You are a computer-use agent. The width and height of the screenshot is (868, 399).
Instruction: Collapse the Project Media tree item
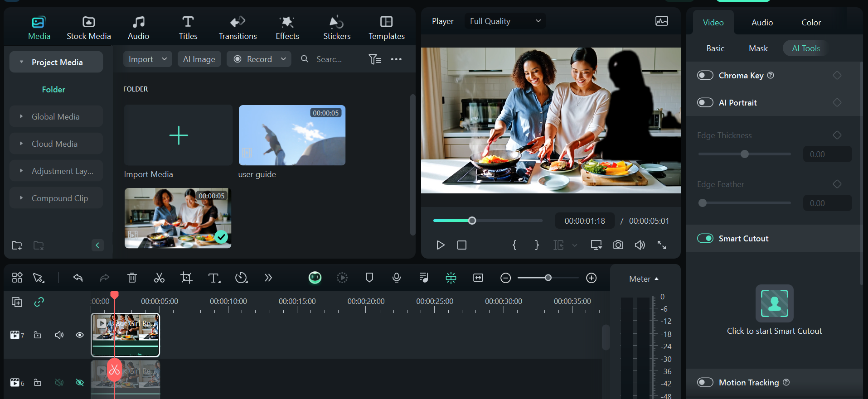21,62
